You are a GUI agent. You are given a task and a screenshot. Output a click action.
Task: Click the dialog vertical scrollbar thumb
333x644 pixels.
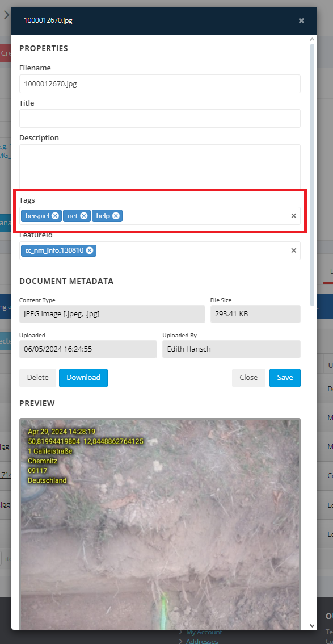point(312,174)
